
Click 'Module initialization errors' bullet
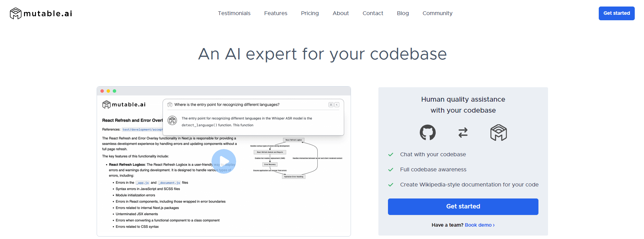[135, 195]
